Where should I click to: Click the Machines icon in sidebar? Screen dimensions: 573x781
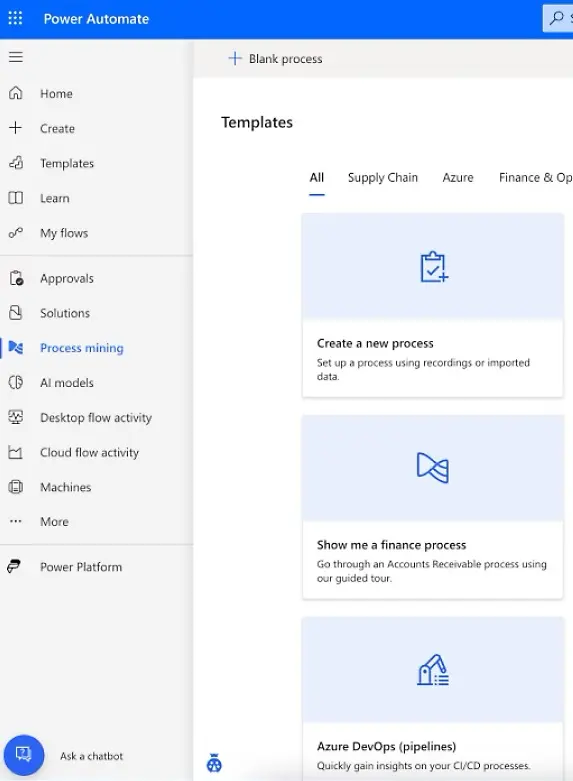15,487
